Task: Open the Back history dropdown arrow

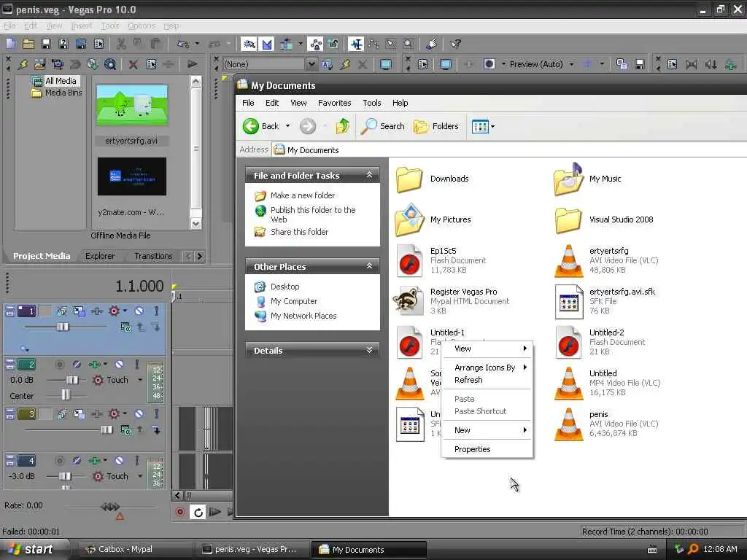Action: [287, 126]
